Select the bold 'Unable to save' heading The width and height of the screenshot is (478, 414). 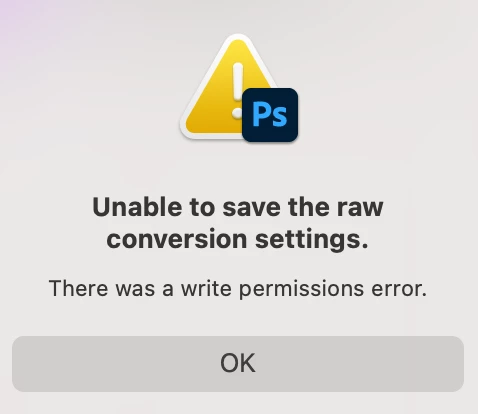[238, 223]
